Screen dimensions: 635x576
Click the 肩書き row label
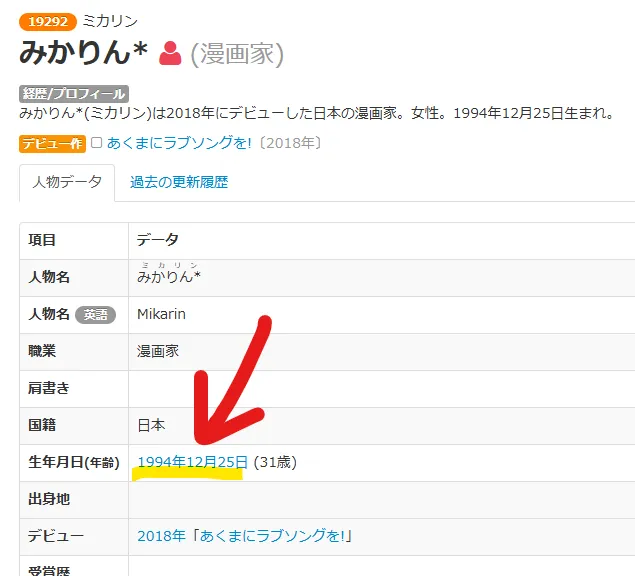[49, 388]
